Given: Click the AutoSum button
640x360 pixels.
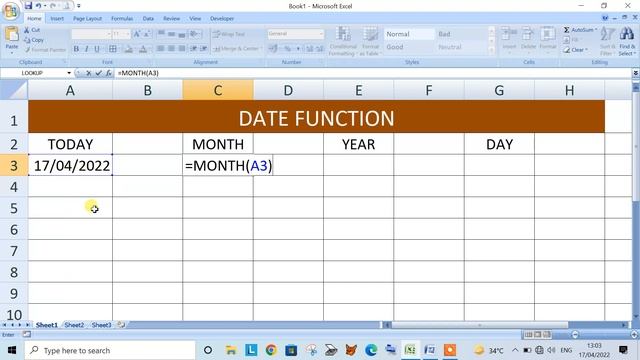Looking at the screenshot, I should pos(580,30).
